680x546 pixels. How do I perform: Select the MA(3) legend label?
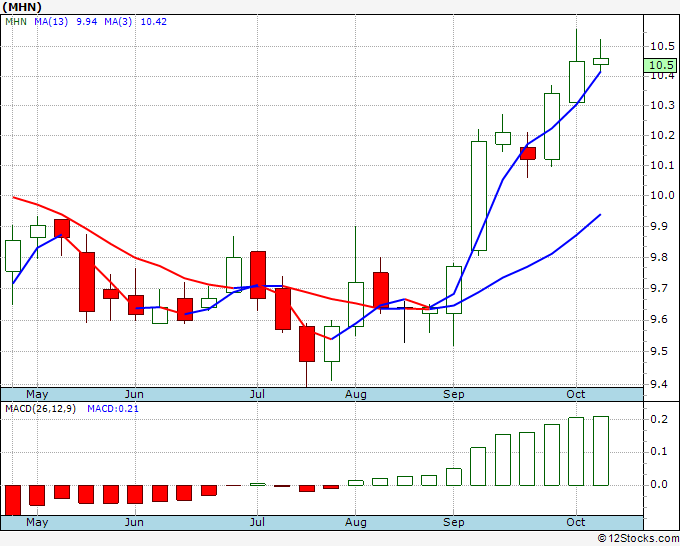point(118,21)
